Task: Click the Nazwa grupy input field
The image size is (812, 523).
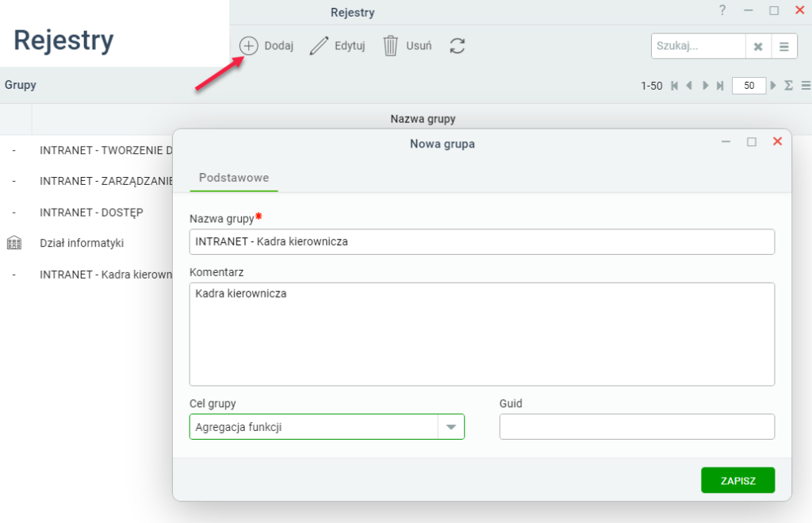Action: 481,241
